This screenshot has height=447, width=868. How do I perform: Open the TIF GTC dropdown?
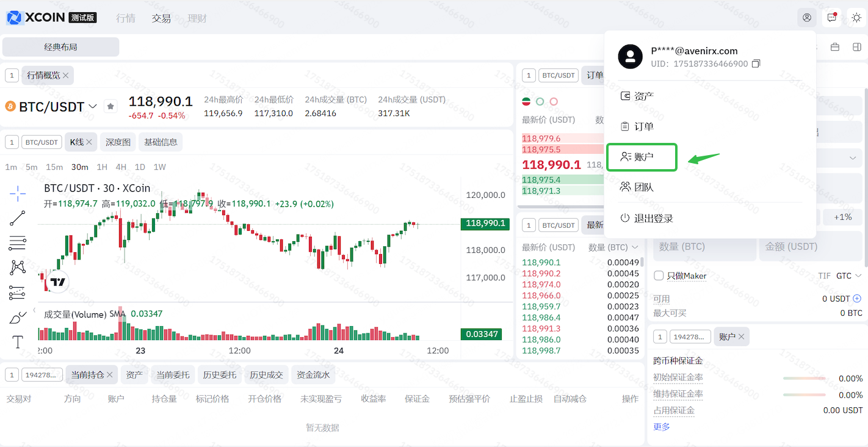click(848, 276)
